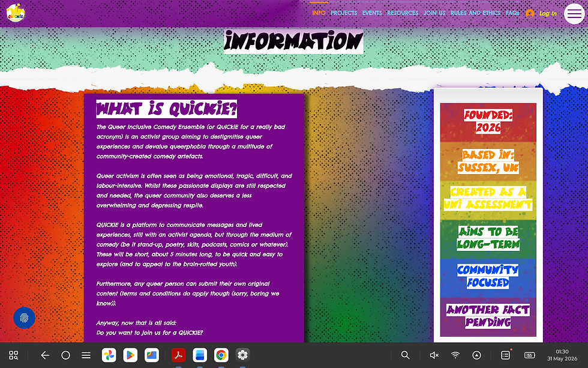This screenshot has width=588, height=368.
Task: Click the Log In link
Action: [548, 13]
